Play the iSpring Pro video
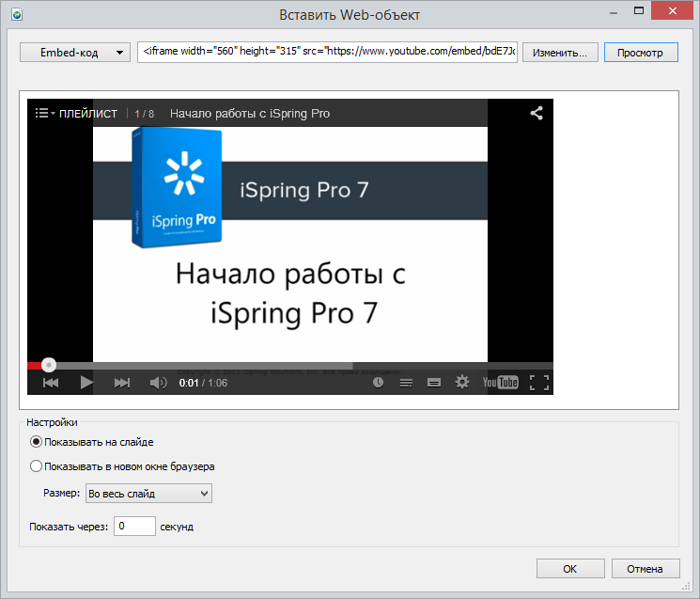The image size is (700, 599). click(86, 383)
